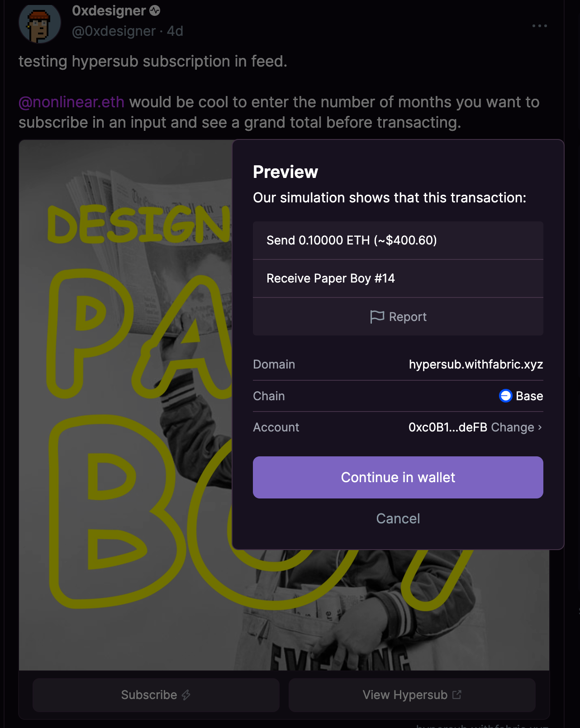The height and width of the screenshot is (728, 580).
Task: Open 0xdesigner's profile avatar
Action: click(40, 24)
